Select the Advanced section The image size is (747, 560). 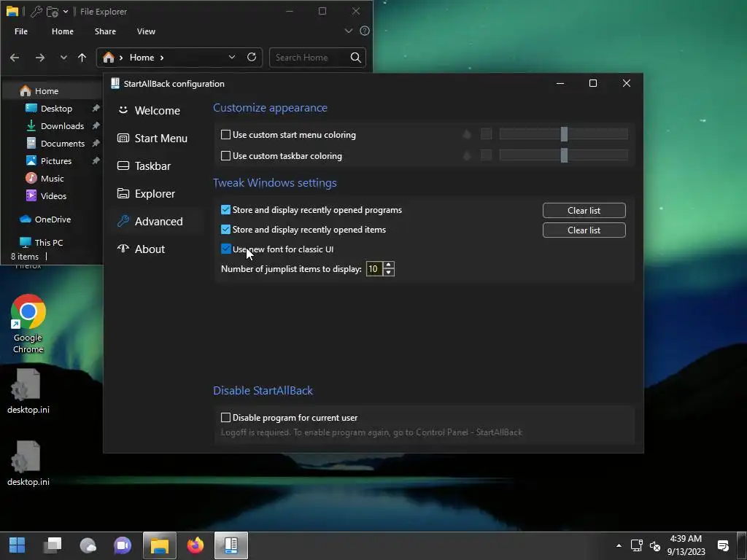150,222
